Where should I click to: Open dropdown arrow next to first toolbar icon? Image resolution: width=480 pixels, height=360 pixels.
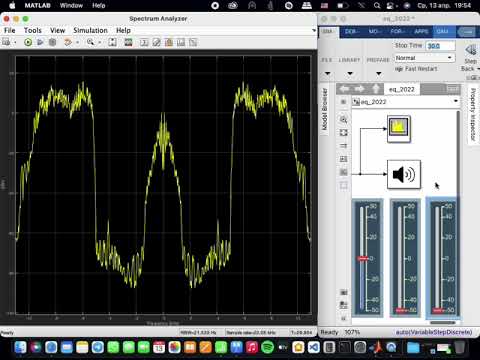tap(15, 43)
